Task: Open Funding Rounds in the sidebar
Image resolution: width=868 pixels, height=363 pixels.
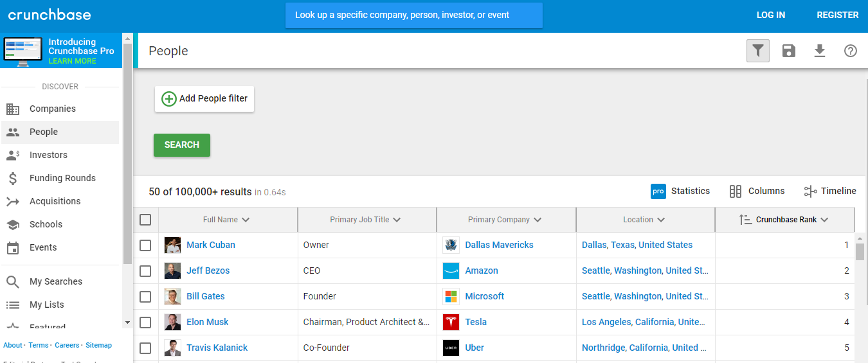Action: coord(62,179)
